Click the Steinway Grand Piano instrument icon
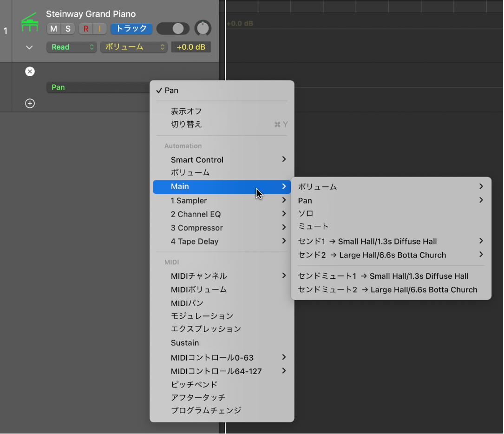Image resolution: width=504 pixels, height=434 pixels. pos(30,21)
